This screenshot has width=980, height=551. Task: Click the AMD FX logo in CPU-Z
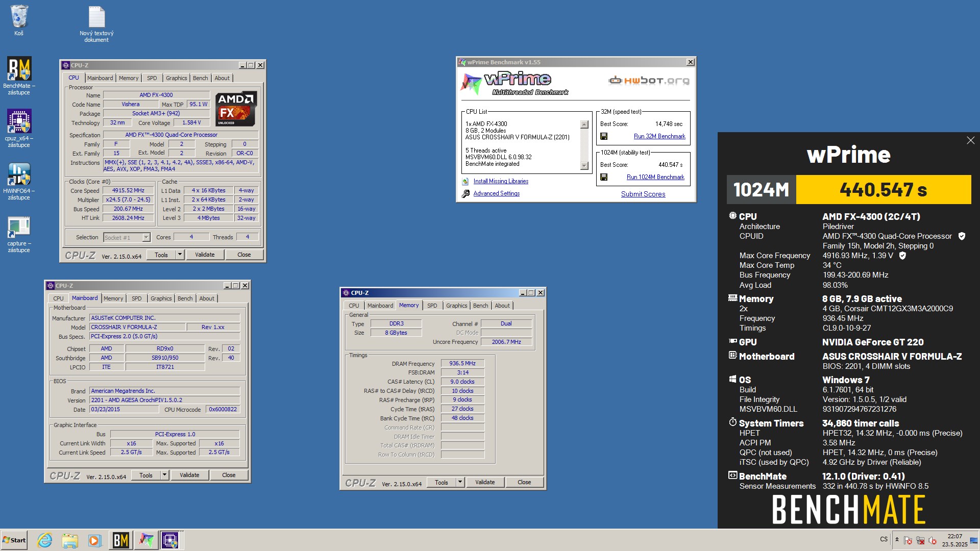pyautogui.click(x=235, y=109)
